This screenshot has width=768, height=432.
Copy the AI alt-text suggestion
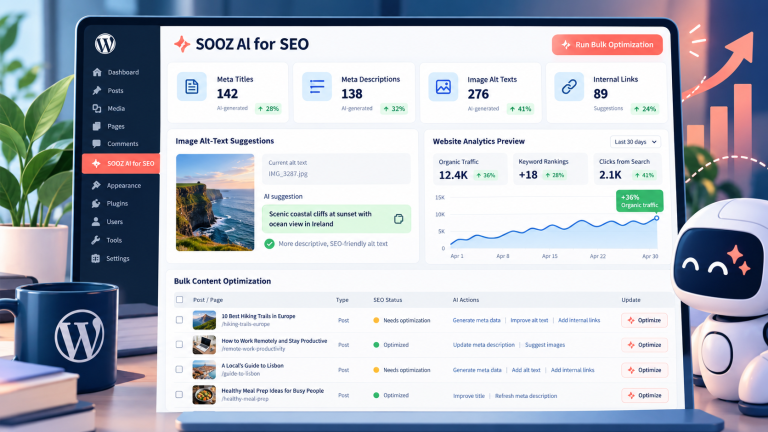point(399,219)
